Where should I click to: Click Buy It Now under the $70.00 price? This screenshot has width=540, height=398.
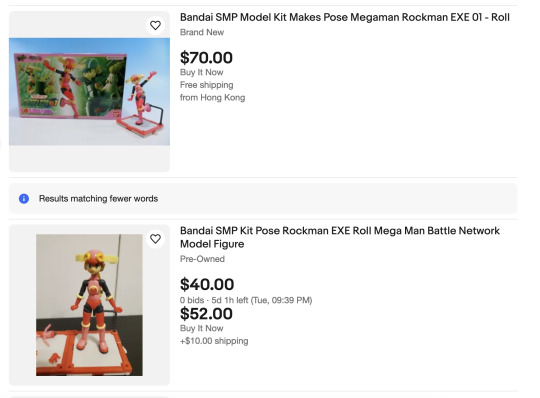201,72
